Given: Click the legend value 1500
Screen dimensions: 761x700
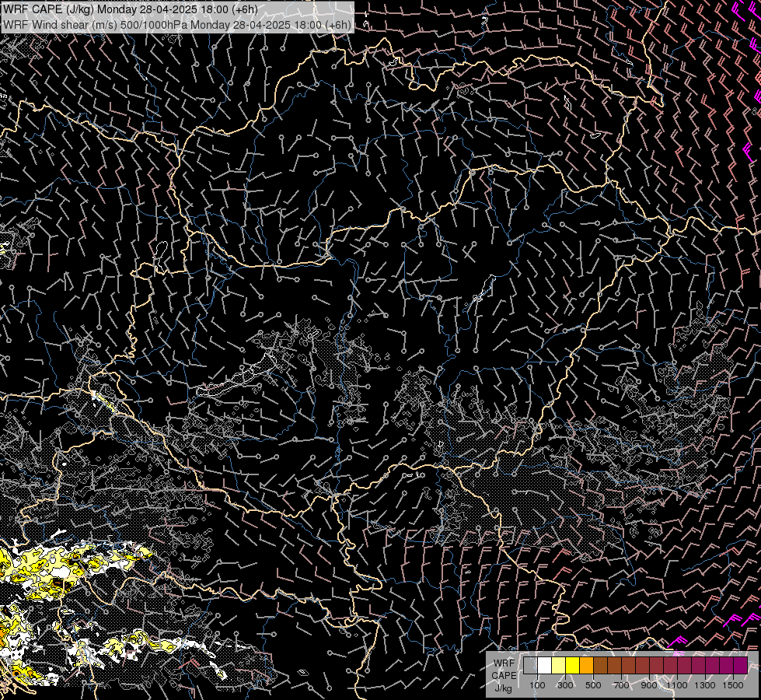Looking at the screenshot, I should pyautogui.click(x=733, y=685).
